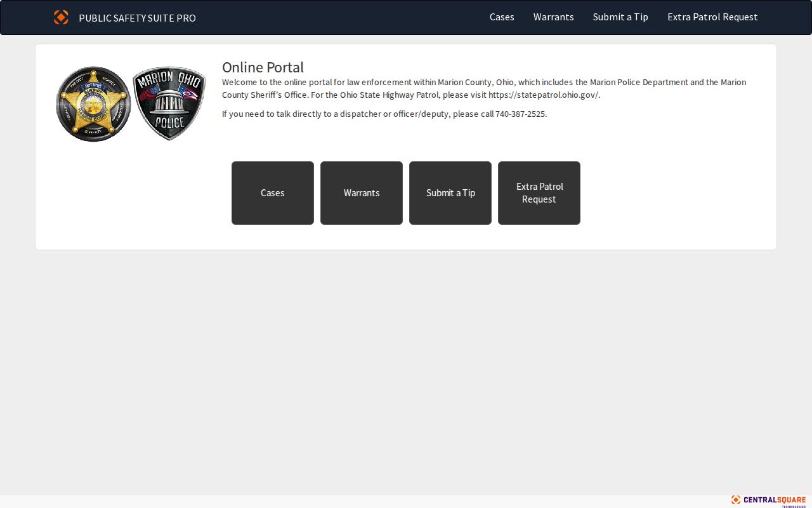Open Cases from the top navigation bar
The image size is (812, 508).
(x=502, y=17)
